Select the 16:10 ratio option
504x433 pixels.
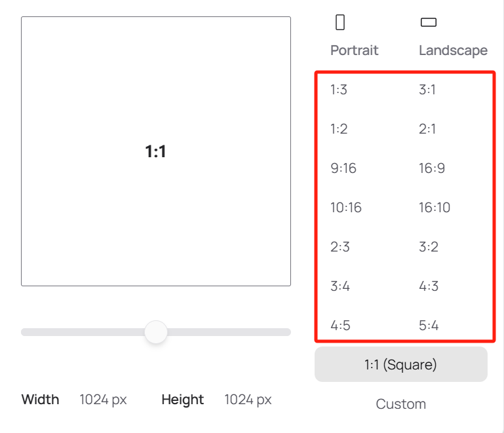click(435, 208)
